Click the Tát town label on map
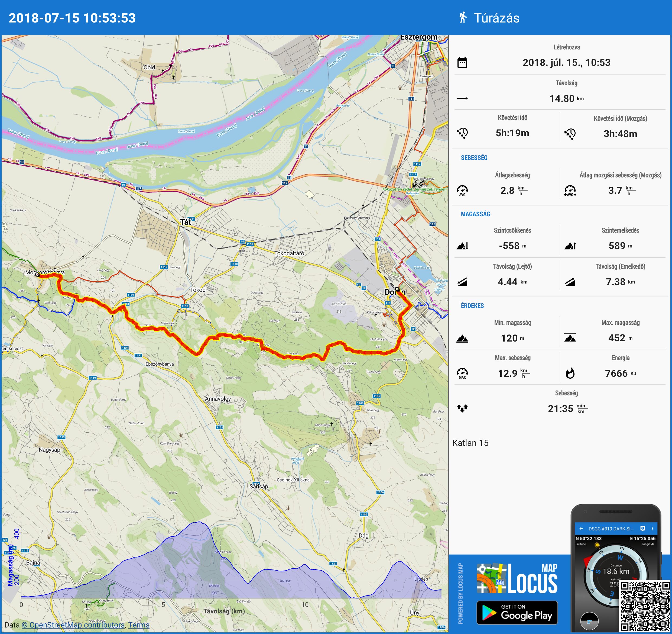The image size is (672, 634). 186,222
